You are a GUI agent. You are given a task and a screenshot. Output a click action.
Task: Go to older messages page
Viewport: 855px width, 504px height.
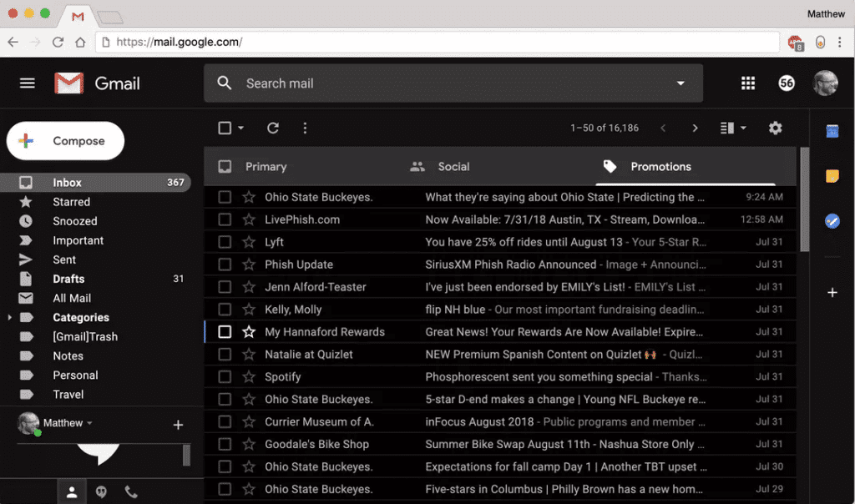(x=695, y=128)
